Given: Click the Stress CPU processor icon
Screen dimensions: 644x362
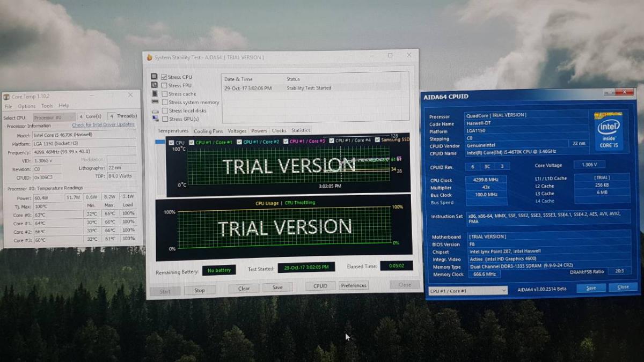Looking at the screenshot, I should coord(155,77).
